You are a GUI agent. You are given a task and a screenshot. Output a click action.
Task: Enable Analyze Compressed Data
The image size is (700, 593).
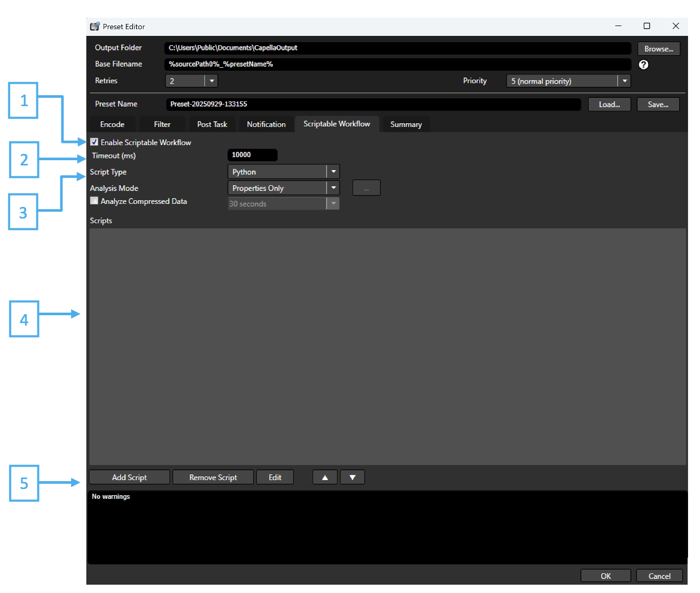pyautogui.click(x=94, y=200)
